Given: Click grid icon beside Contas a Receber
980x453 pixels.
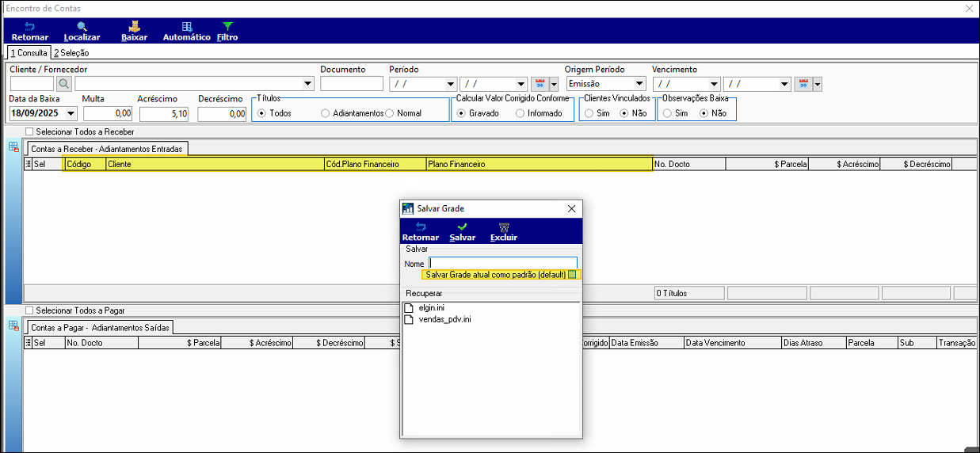Looking at the screenshot, I should click(13, 147).
